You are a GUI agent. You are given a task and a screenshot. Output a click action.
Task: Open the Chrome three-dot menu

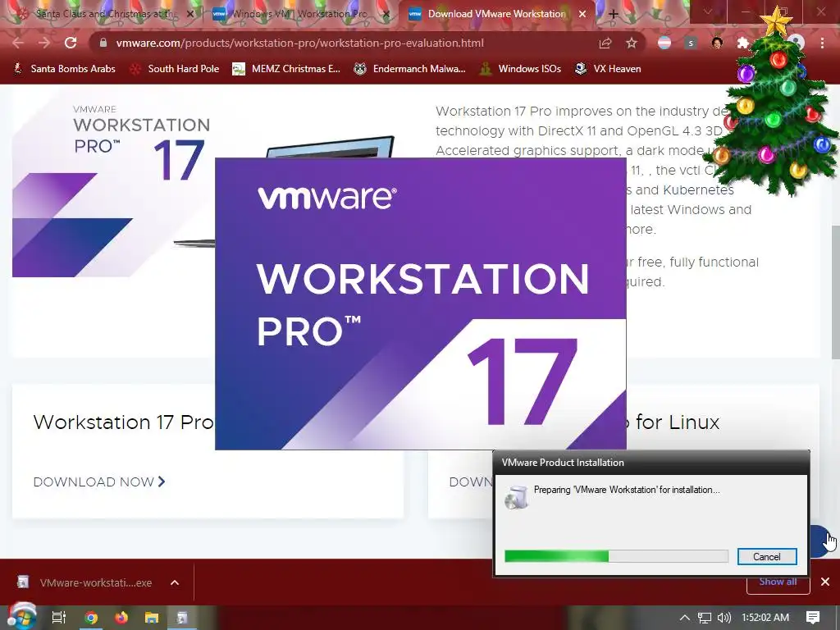point(822,43)
